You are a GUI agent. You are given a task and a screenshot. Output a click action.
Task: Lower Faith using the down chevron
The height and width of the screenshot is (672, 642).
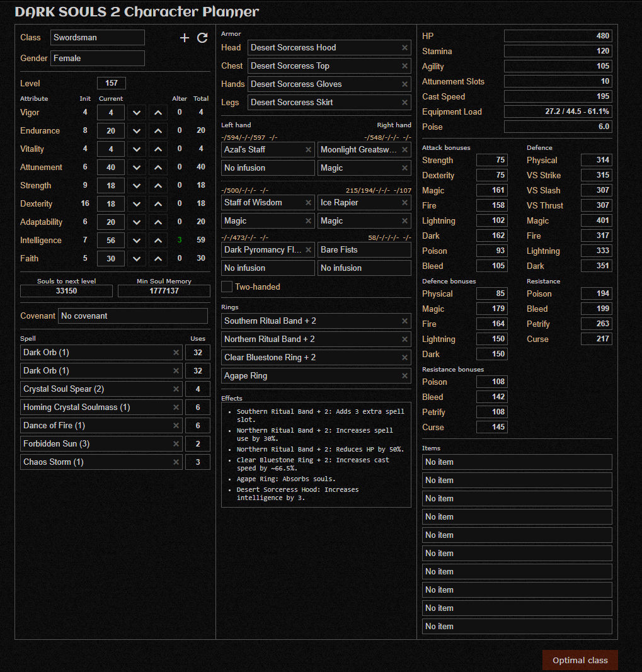pos(137,259)
